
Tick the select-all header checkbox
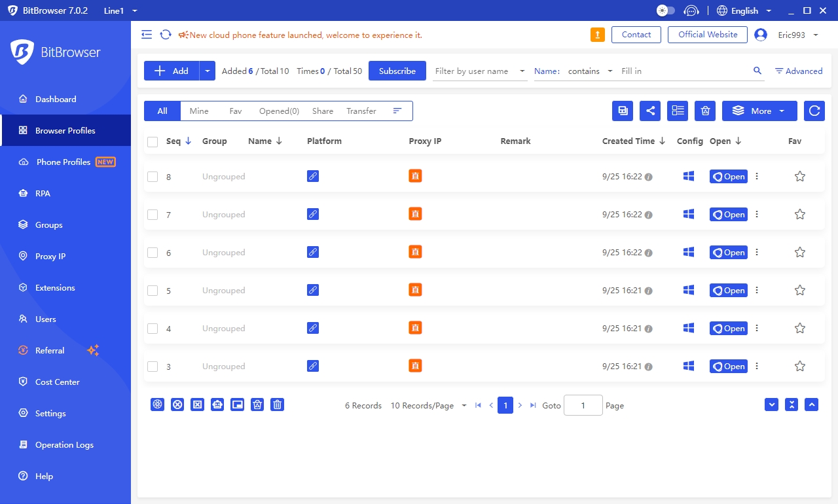tap(153, 141)
